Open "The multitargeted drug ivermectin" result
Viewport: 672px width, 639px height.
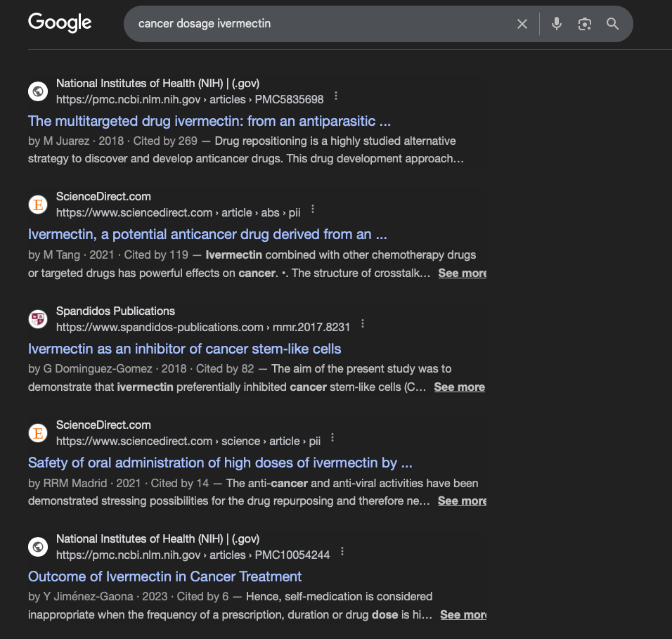click(209, 121)
